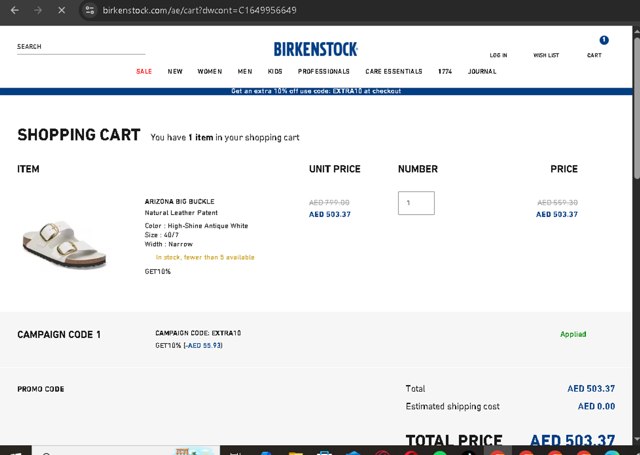Click the SHOPPING CART heading

point(79,135)
